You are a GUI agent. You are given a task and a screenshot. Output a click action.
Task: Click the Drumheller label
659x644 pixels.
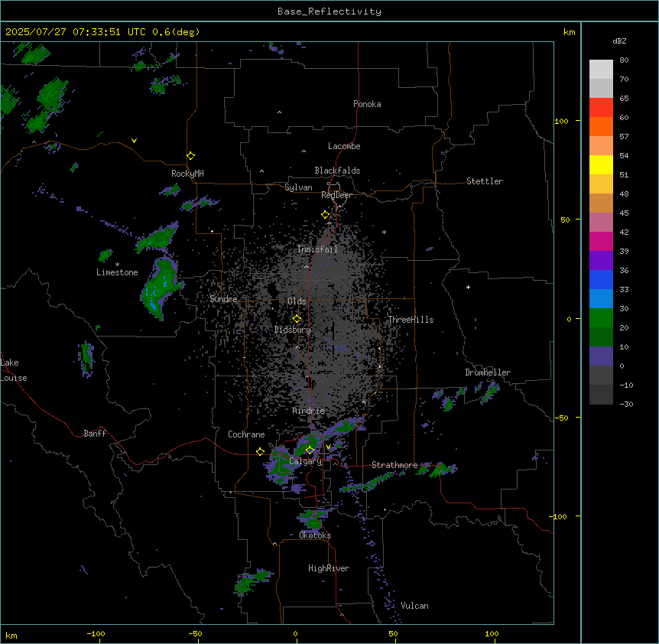click(x=488, y=372)
